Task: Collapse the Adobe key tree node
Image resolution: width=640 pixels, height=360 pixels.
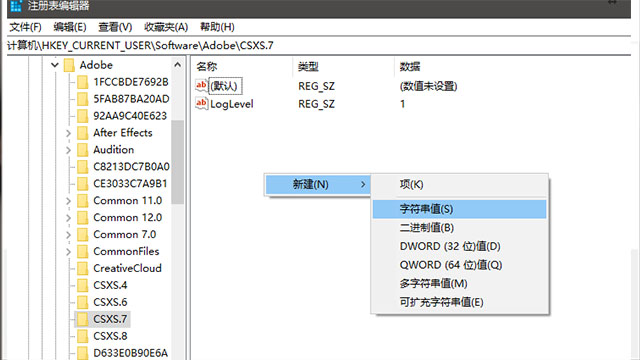Action: [x=55, y=65]
